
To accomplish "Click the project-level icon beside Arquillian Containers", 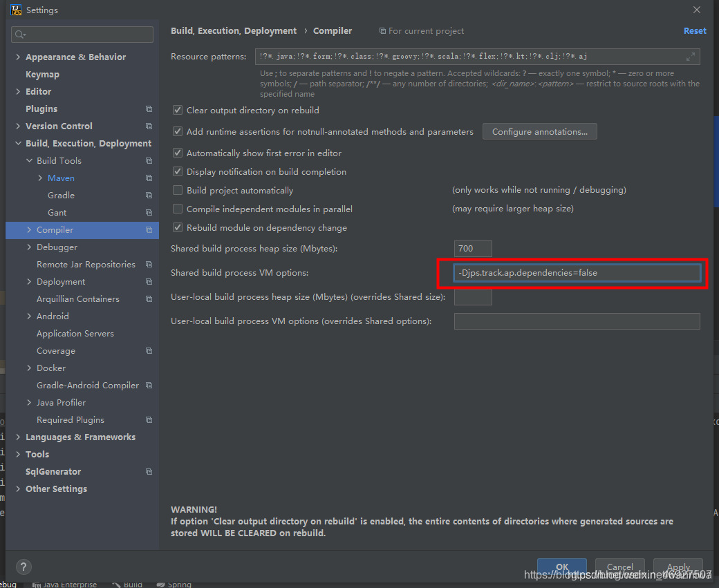I will 149,298.
